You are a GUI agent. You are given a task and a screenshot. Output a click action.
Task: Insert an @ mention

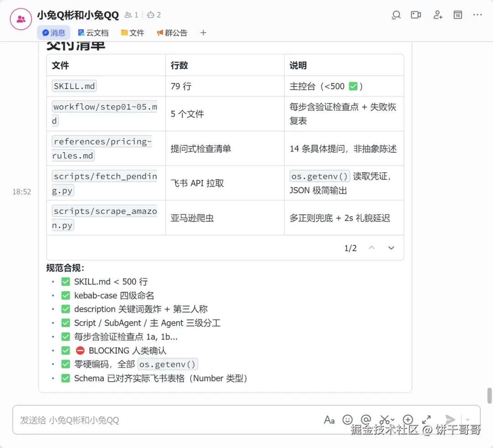click(x=366, y=420)
